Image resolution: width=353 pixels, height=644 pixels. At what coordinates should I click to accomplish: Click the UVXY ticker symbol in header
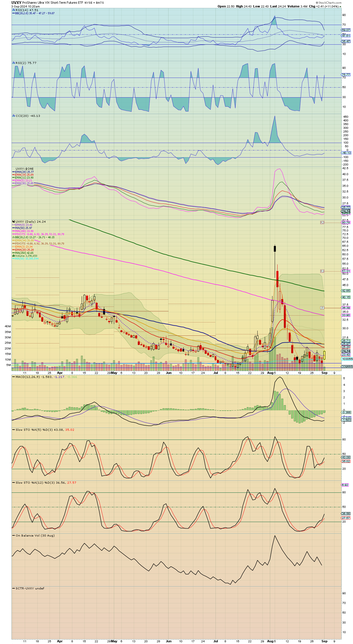click(x=16, y=3)
